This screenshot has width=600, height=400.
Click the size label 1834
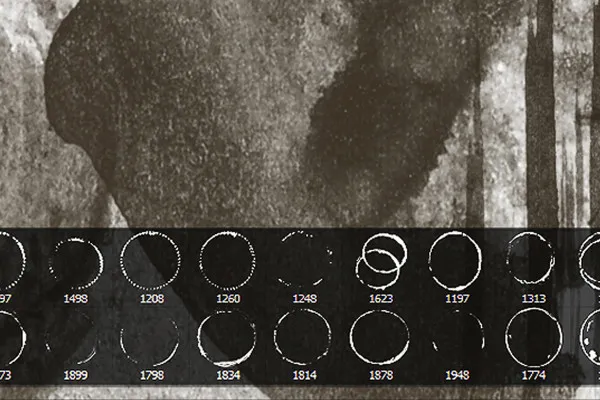click(x=228, y=376)
